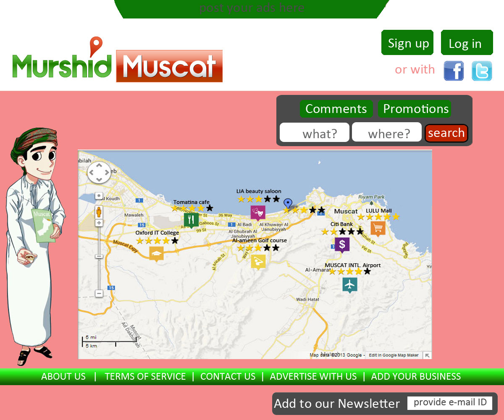This screenshot has height=420, width=504.
Task: Click the 'Al-ameen Golf course' map label
Action: coord(260,241)
